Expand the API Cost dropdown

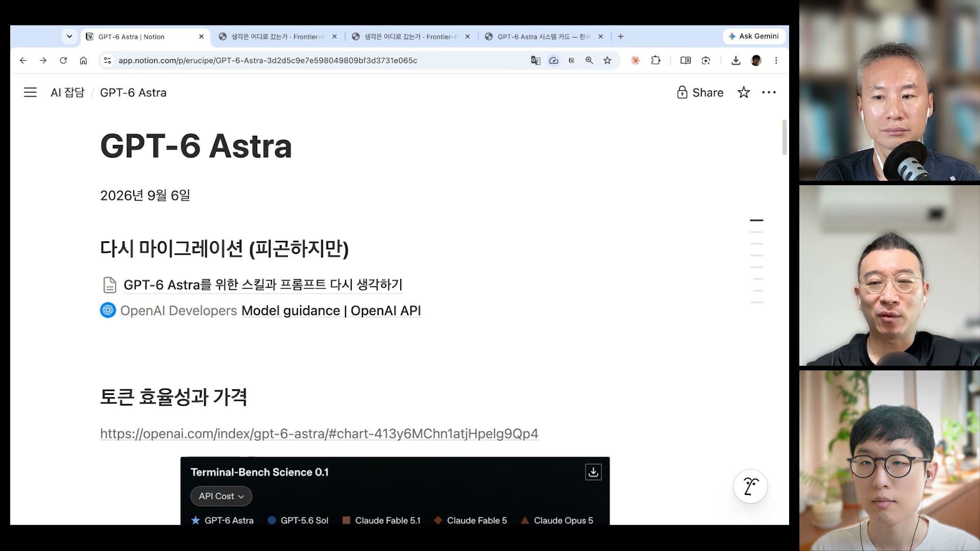point(221,496)
